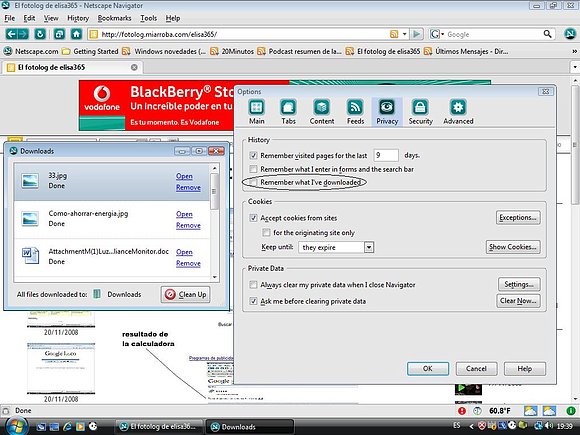This screenshot has height=435, width=580.
Task: Click the Go arrow beside address bar
Action: 416,34
